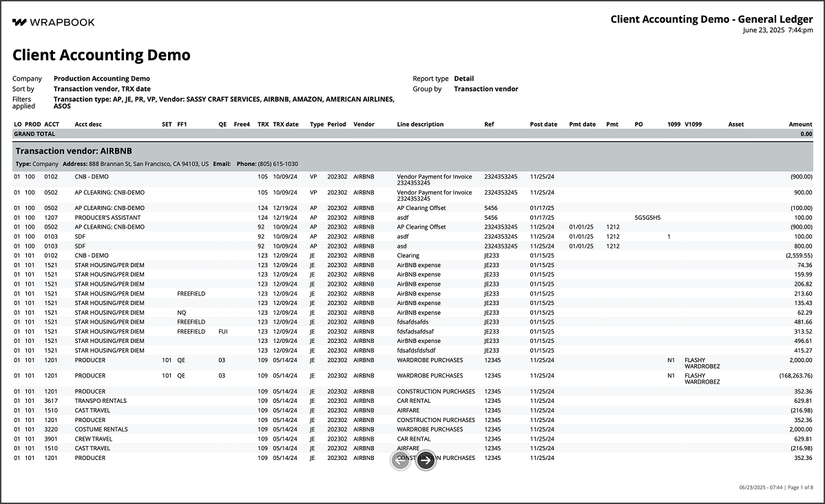
Task: Click the 'Post date' column header
Action: pyautogui.click(x=543, y=124)
